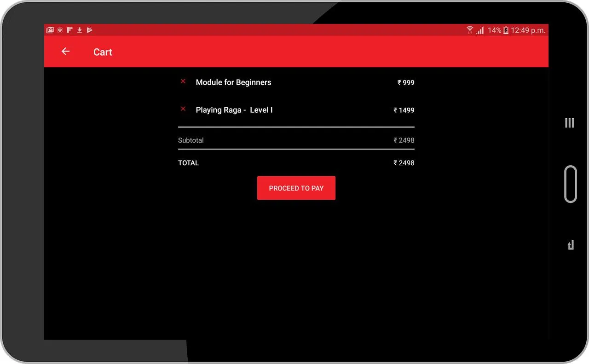Viewport: 589px width, 364px height.
Task: Tap the back arrow in the Cart header
Action: 65,52
